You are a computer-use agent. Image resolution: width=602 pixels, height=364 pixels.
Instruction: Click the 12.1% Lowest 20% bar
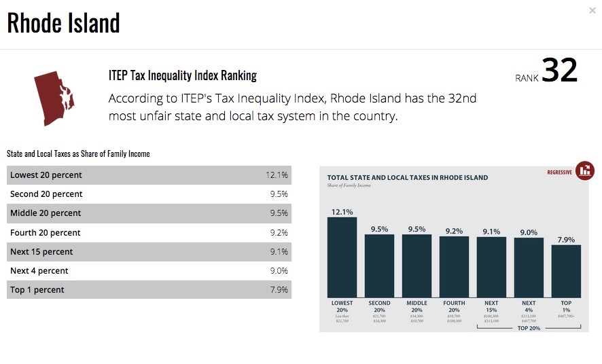pyautogui.click(x=342, y=257)
